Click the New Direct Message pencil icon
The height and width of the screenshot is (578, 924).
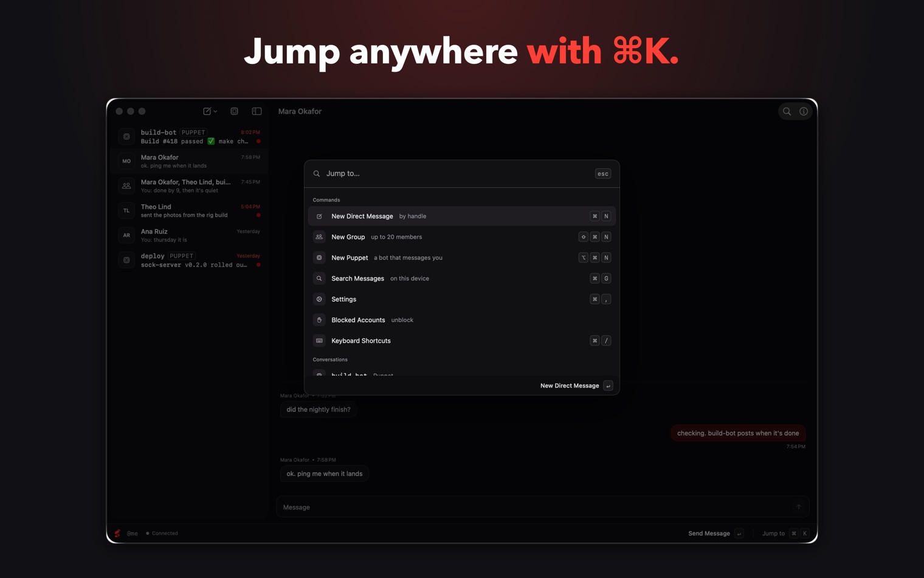[x=319, y=216]
